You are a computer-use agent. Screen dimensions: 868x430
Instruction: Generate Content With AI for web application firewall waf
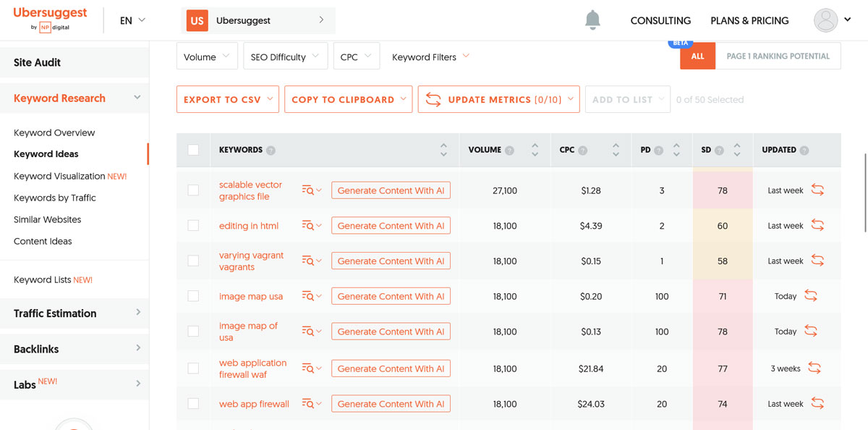(391, 368)
